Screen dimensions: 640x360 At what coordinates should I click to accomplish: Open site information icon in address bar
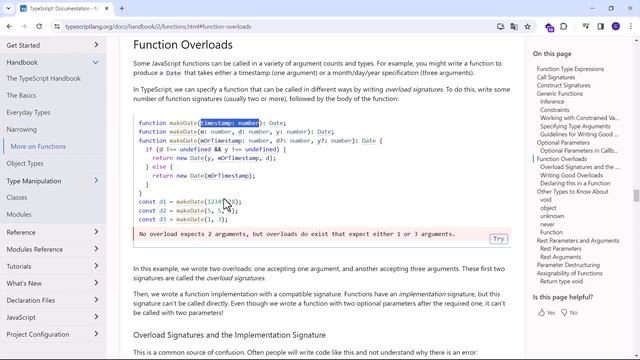[57, 27]
